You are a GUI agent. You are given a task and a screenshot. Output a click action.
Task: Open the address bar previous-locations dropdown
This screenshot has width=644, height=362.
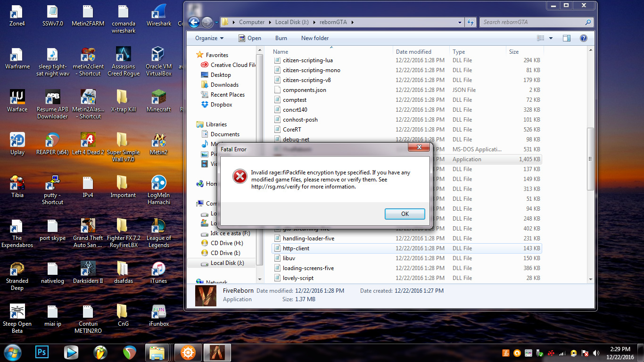pyautogui.click(x=460, y=22)
